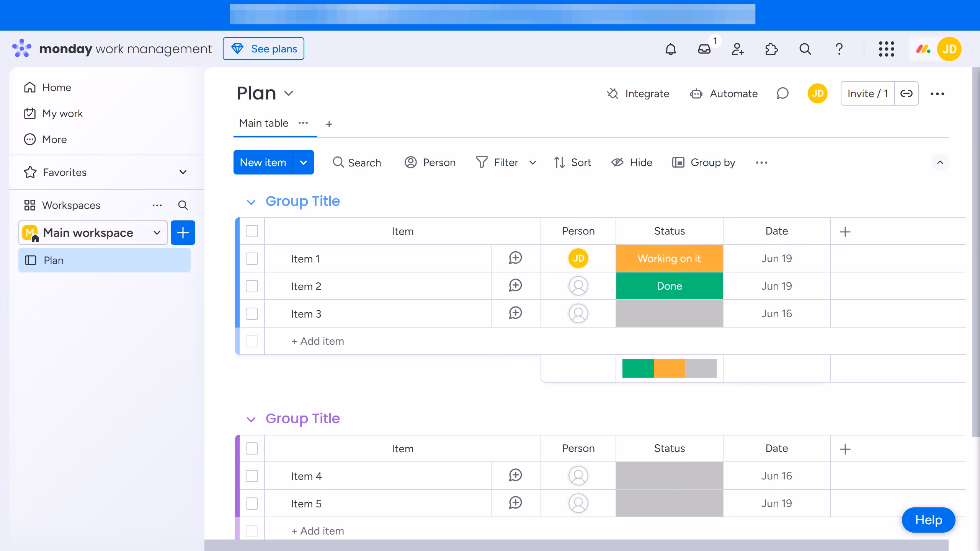
Task: Assign person to Item 5
Action: [x=578, y=503]
